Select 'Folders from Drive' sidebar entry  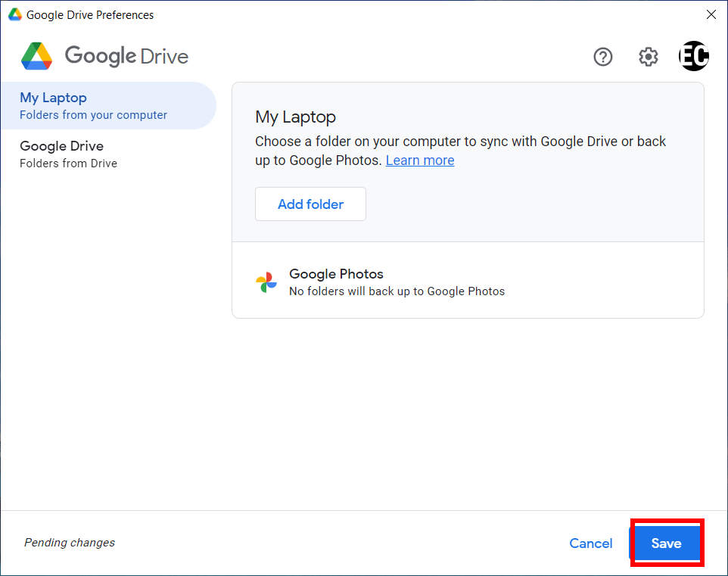click(68, 163)
